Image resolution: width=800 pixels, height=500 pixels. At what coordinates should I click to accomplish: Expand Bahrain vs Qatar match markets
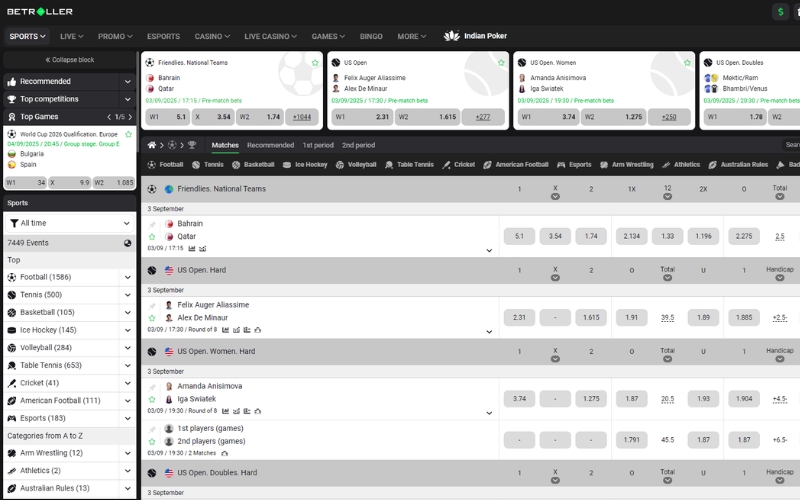pos(489,251)
